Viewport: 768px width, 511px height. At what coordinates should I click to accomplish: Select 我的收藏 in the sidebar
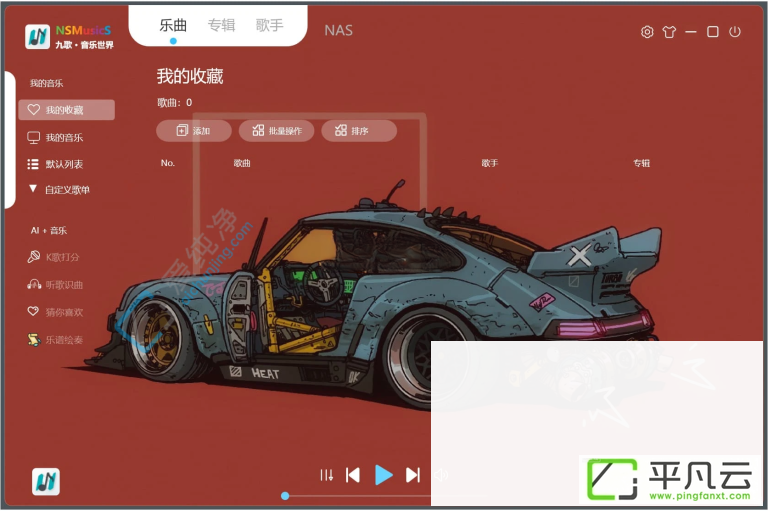point(67,110)
